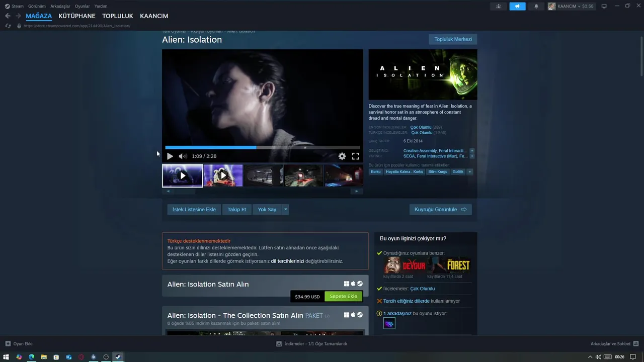
Task: Open the Korku tag
Action: tap(376, 172)
